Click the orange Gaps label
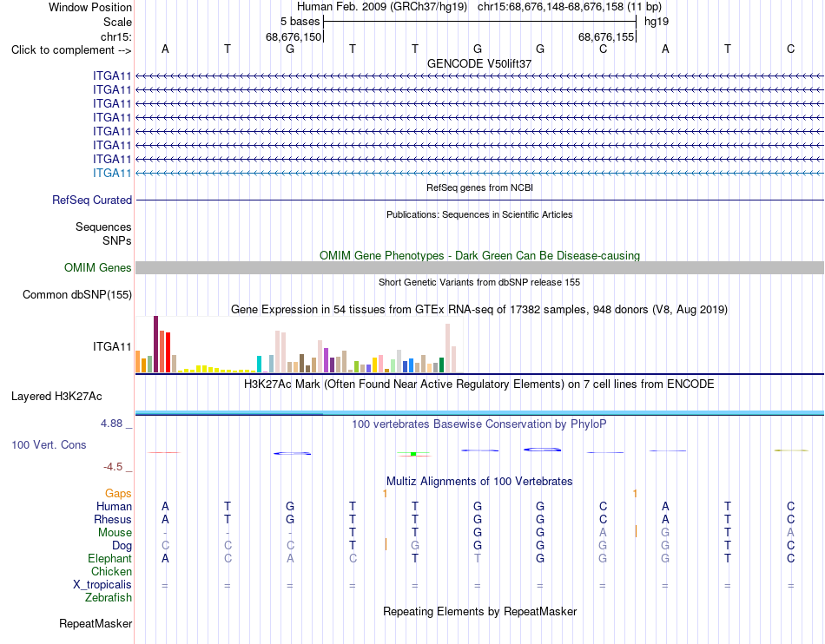Viewport: 825px width, 644px height. (x=118, y=493)
